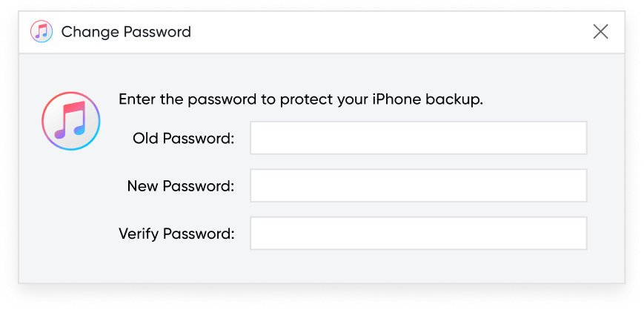The height and width of the screenshot is (310, 644).
Task: Click the Change Password title text
Action: tap(126, 32)
